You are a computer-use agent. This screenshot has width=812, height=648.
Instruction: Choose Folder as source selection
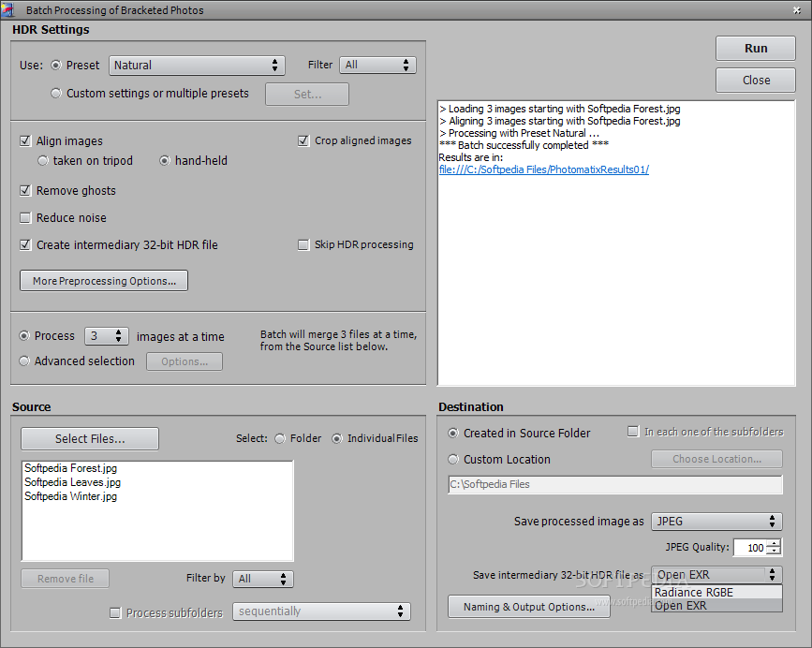[x=280, y=439]
